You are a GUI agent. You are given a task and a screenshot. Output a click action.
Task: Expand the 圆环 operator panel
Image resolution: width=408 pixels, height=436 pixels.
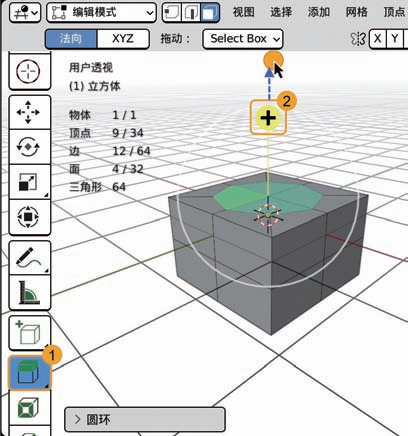click(145, 419)
